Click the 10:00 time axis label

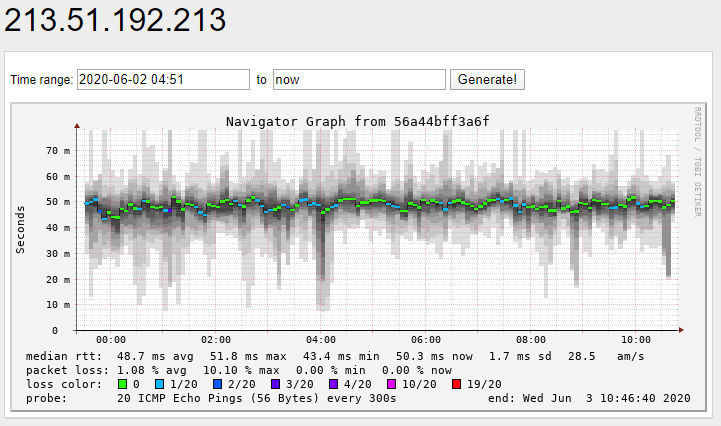[x=635, y=340]
